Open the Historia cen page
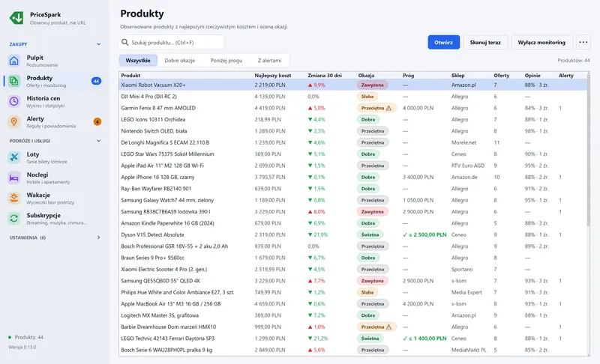The image size is (600, 364). coord(54,101)
